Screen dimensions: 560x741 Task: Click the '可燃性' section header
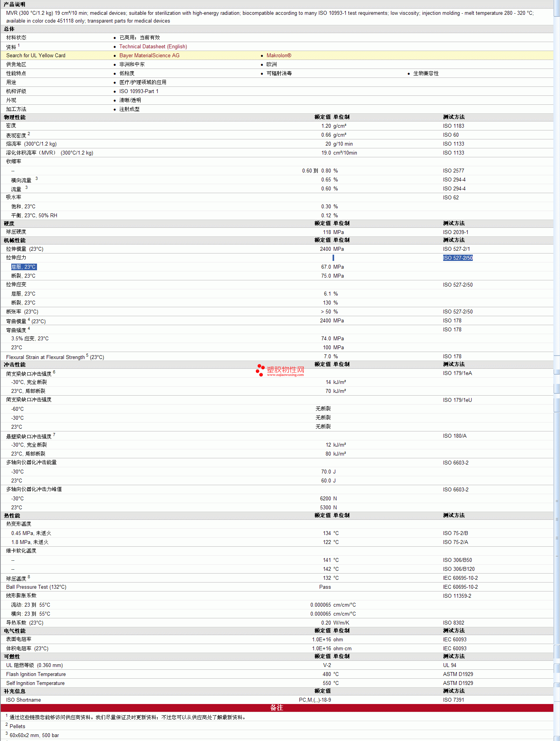pos(12,657)
